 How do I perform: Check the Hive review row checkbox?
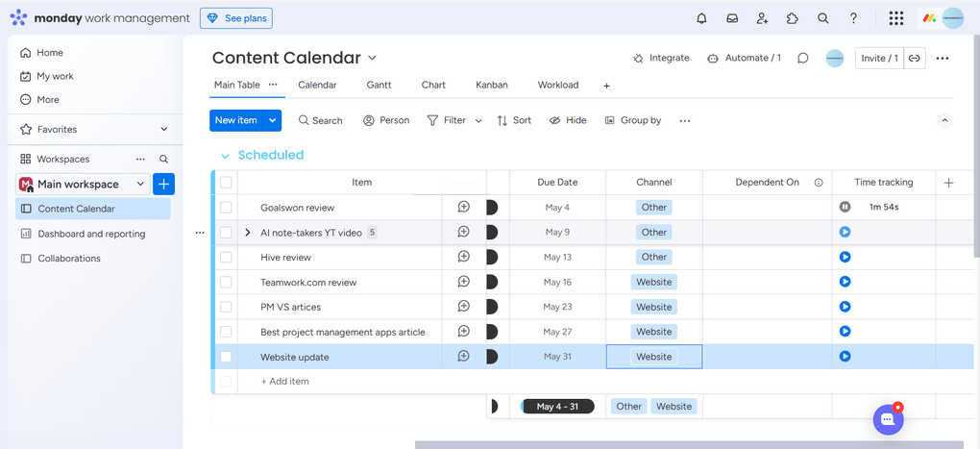pos(226,257)
